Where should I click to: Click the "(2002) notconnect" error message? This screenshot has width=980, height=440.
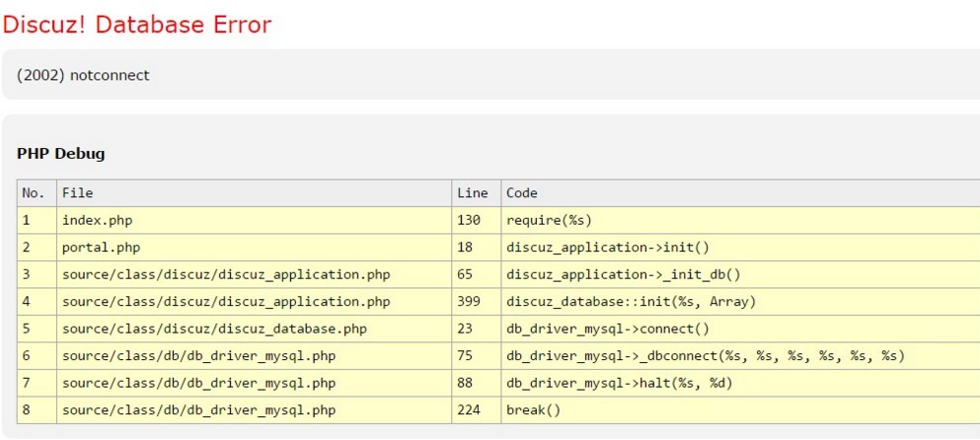pyautogui.click(x=84, y=75)
